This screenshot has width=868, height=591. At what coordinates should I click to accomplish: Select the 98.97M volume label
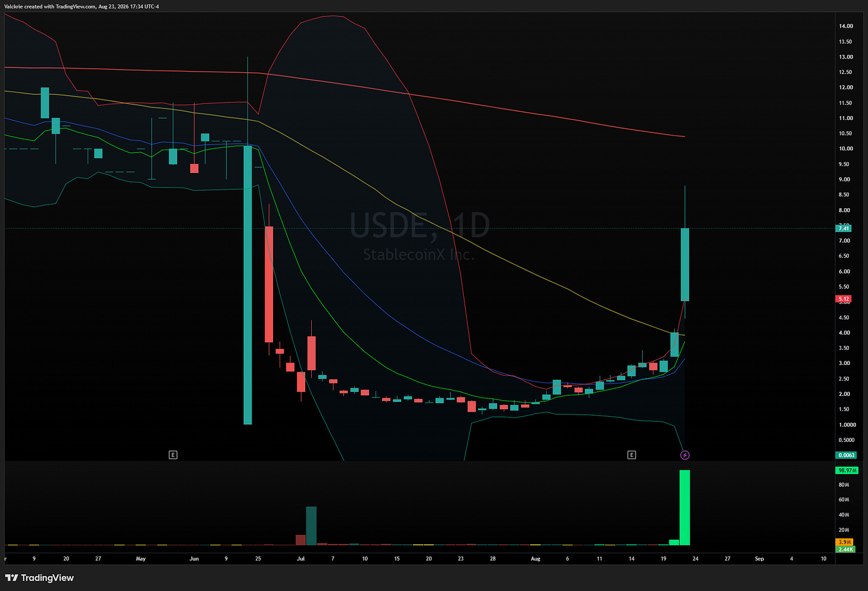(x=847, y=471)
